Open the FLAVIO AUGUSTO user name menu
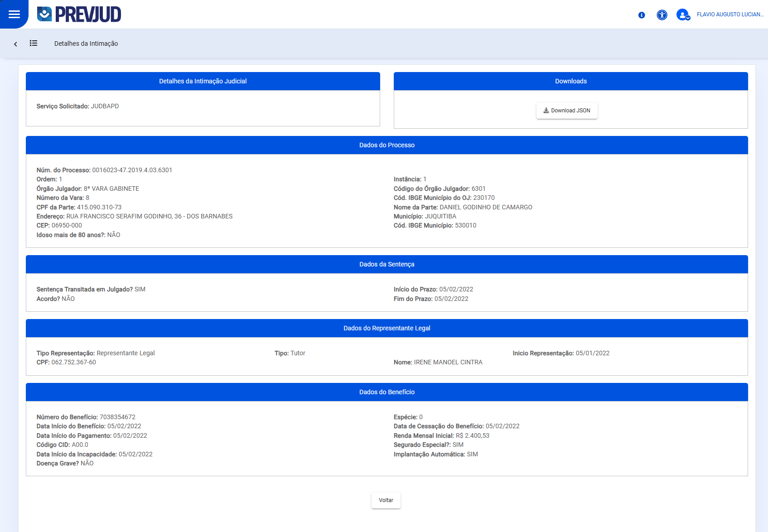This screenshot has height=532, width=768. (x=729, y=15)
